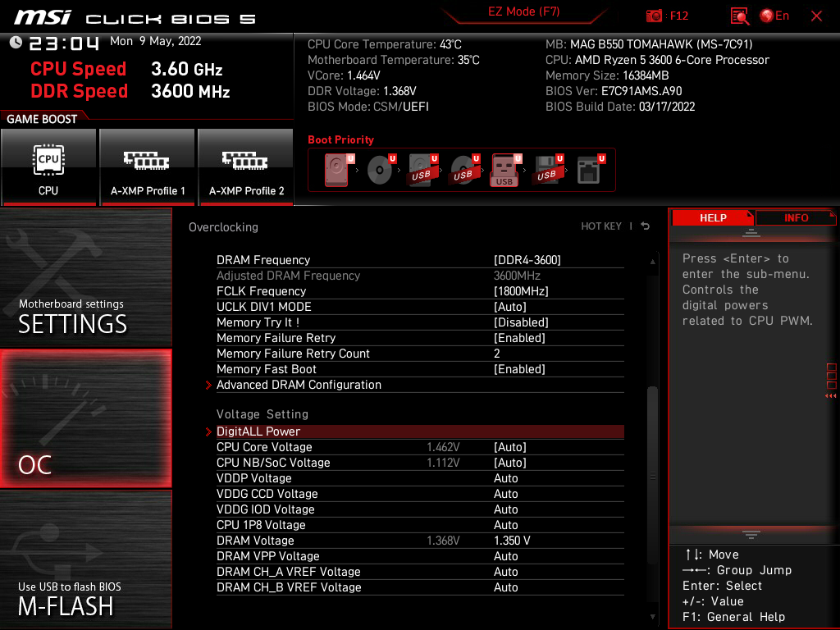Close the BIOS with the X icon

pyautogui.click(x=816, y=16)
